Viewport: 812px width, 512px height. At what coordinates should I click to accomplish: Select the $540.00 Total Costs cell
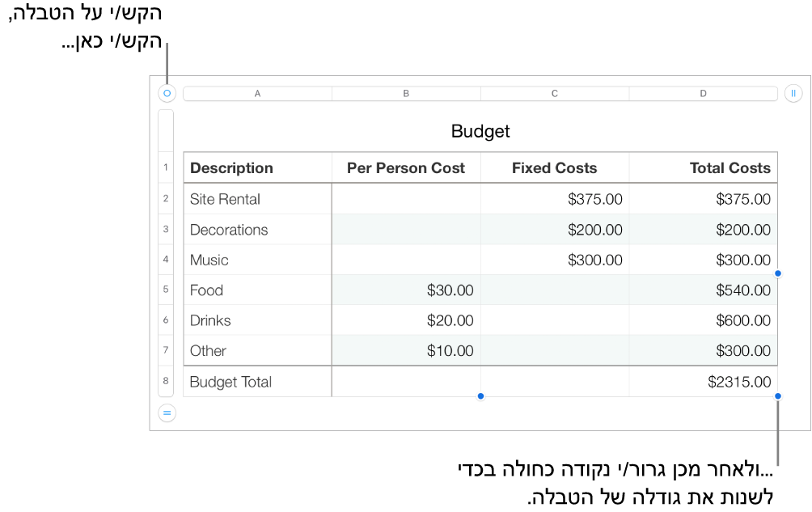[x=704, y=290]
